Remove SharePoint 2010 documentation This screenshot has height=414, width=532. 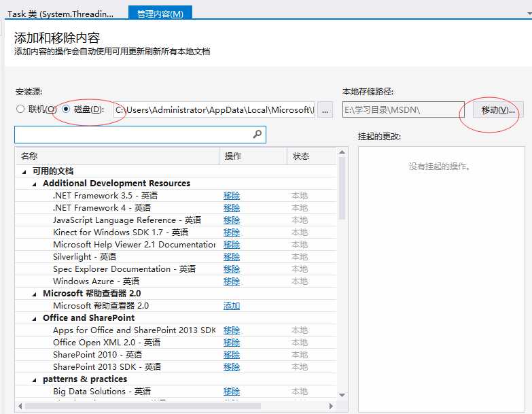232,355
